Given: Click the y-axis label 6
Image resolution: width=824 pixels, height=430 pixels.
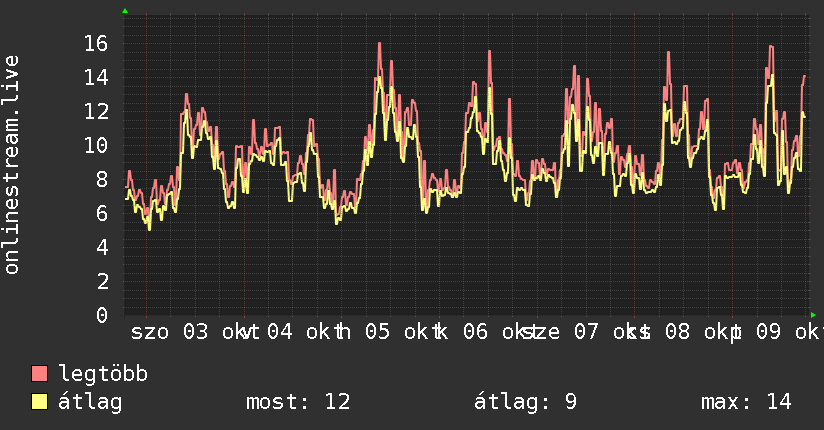Looking at the screenshot, I should pos(102,213).
